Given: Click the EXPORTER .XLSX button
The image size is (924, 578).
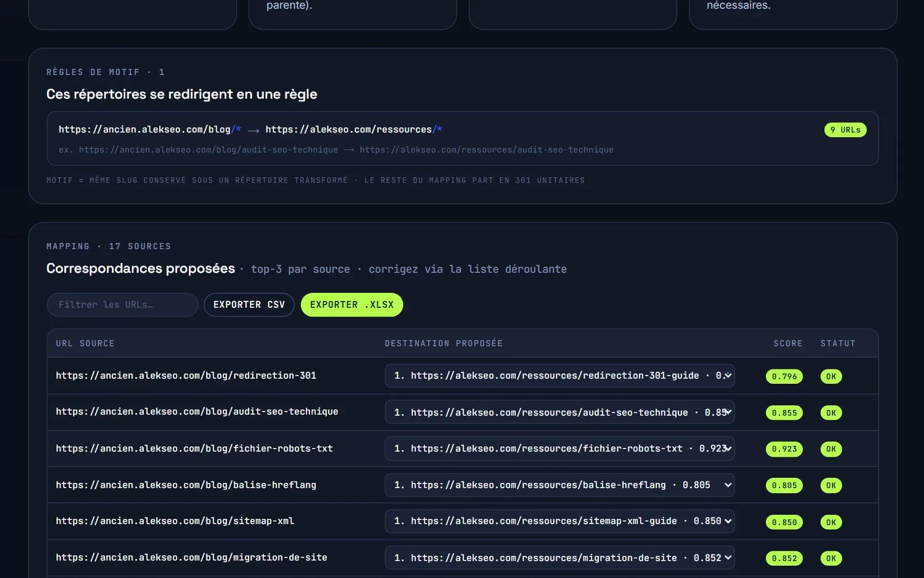Looking at the screenshot, I should 352,305.
